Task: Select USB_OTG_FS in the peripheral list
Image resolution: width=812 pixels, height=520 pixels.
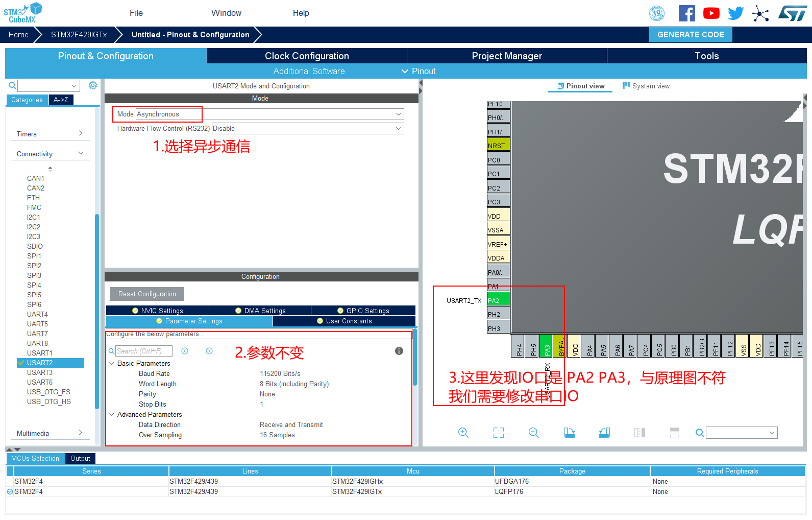Action: 48,392
